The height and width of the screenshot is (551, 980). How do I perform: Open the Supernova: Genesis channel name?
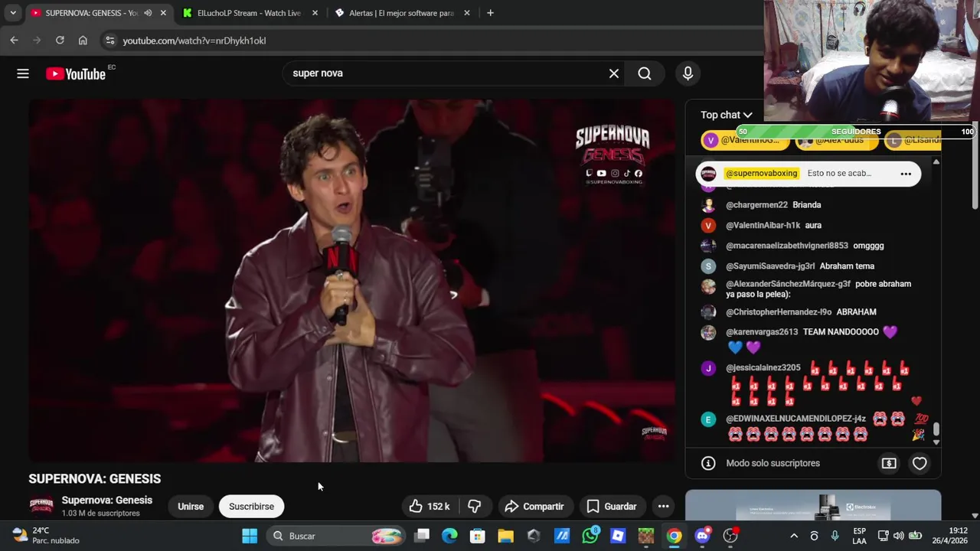pos(107,500)
